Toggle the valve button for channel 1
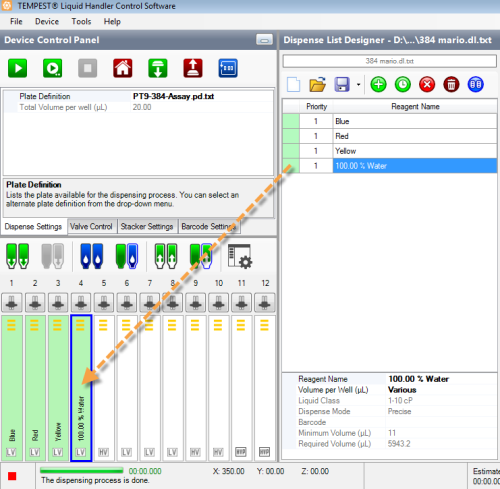Screen dimensions: 500x489 tap(12, 303)
